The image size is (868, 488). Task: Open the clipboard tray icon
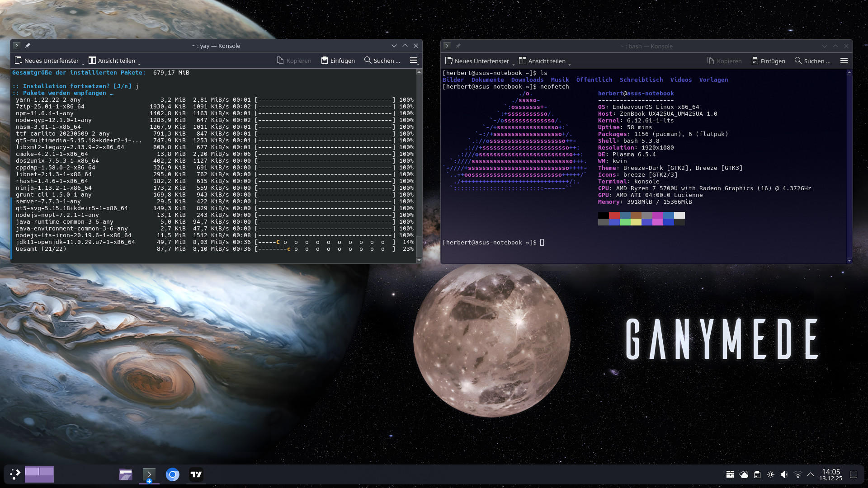[757, 474]
